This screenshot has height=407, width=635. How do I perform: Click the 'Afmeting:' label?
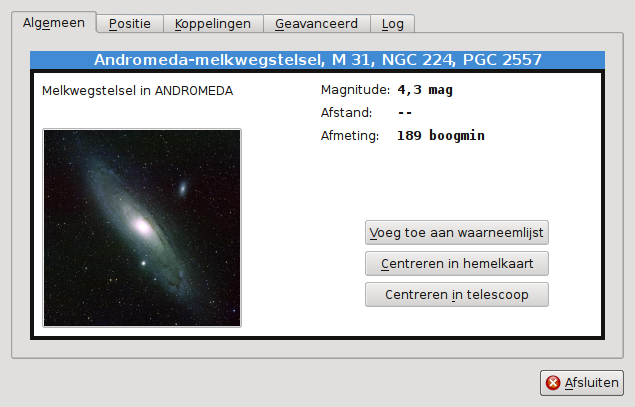(350, 135)
